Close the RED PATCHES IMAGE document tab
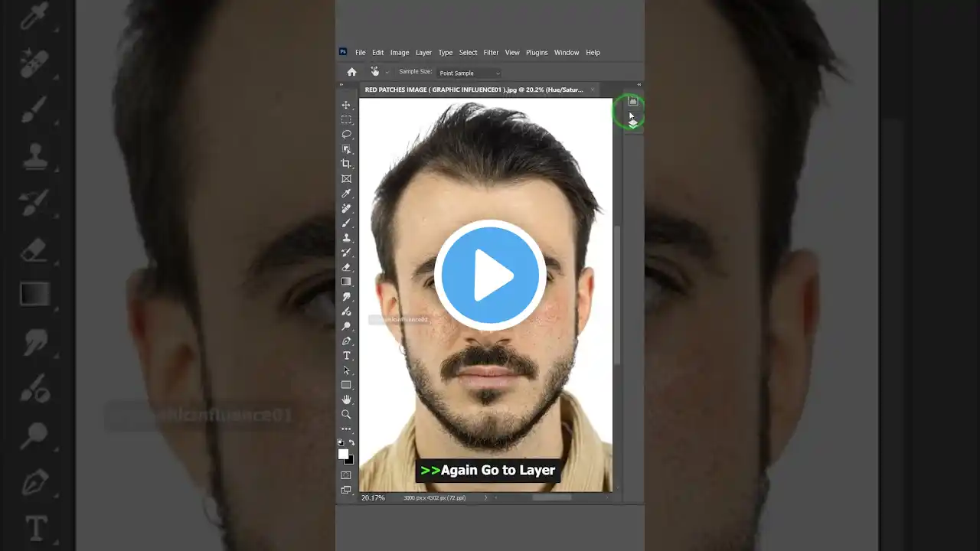The width and height of the screenshot is (980, 551). [x=592, y=90]
